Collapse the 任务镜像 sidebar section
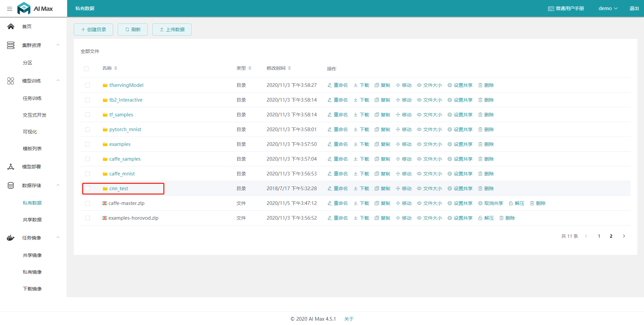The image size is (644, 325). (x=58, y=237)
